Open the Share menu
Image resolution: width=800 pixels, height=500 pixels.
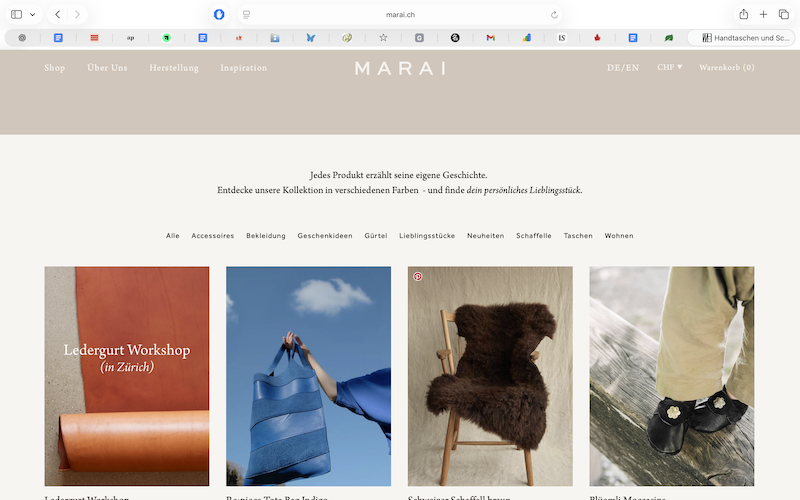pos(743,14)
